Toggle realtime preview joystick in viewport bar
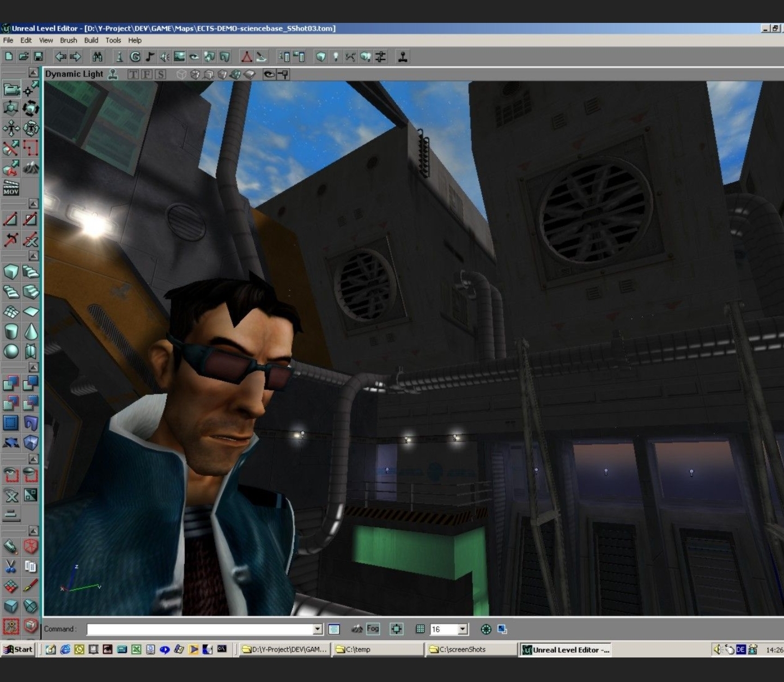Image resolution: width=784 pixels, height=682 pixels. click(113, 74)
